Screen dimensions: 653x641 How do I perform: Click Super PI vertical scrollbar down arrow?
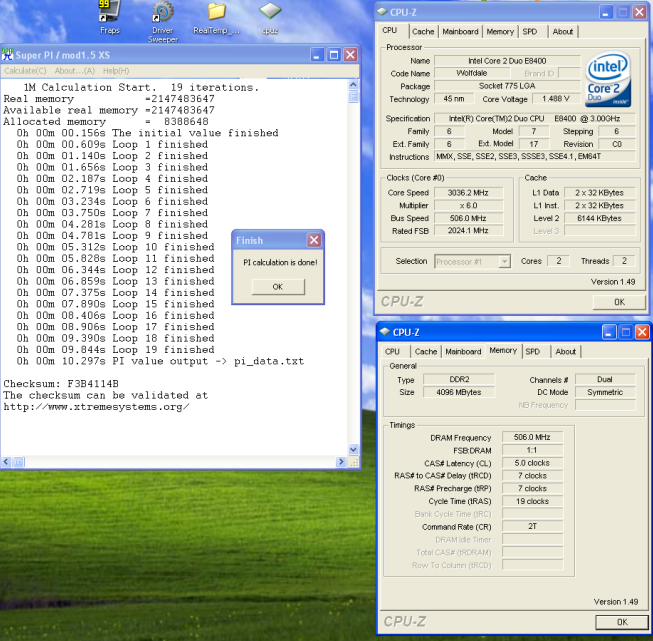pyautogui.click(x=353, y=449)
